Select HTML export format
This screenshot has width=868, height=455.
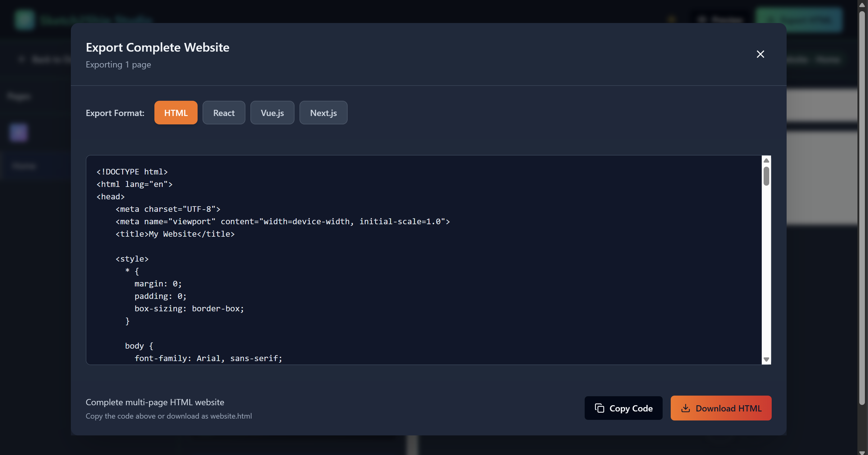pyautogui.click(x=176, y=113)
